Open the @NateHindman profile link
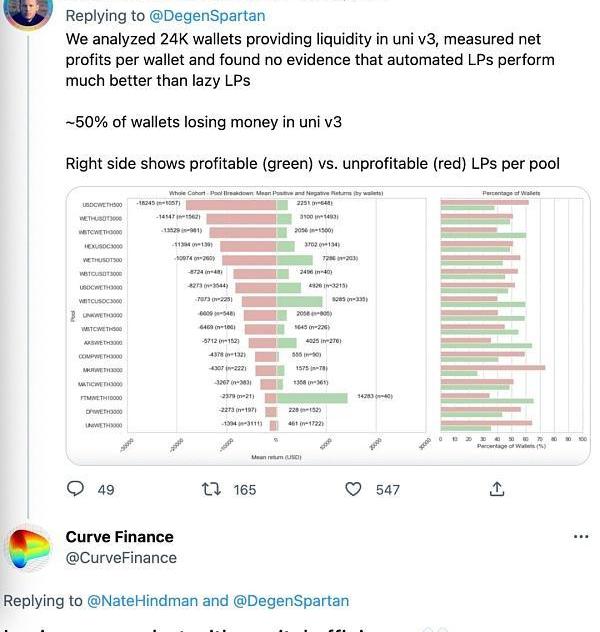The width and height of the screenshot is (600, 632). click(142, 601)
